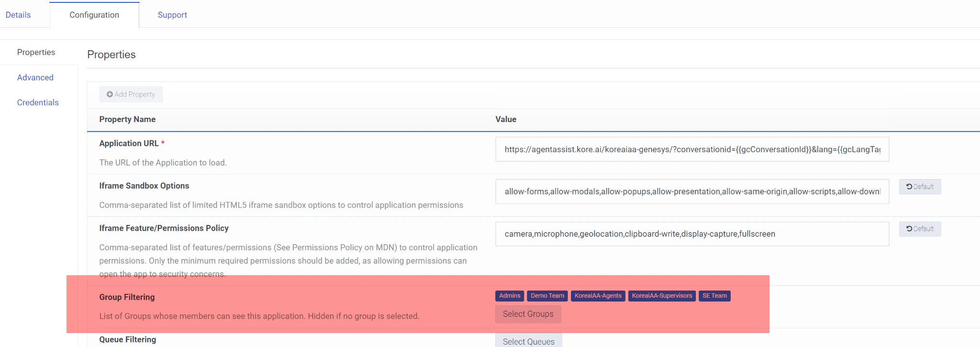
Task: Click the KoreaiAA-Supervisors group tag
Action: coord(662,296)
